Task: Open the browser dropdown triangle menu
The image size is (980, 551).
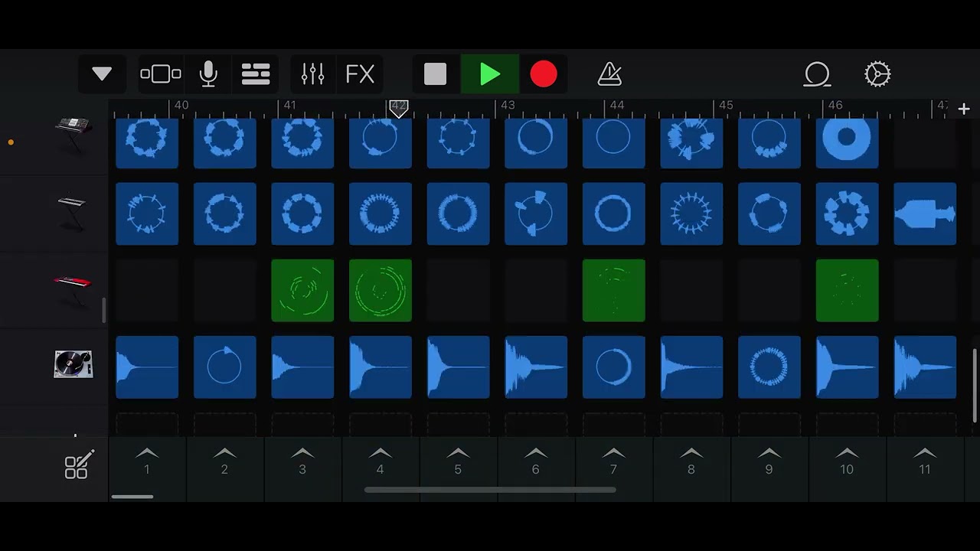Action: (x=102, y=74)
